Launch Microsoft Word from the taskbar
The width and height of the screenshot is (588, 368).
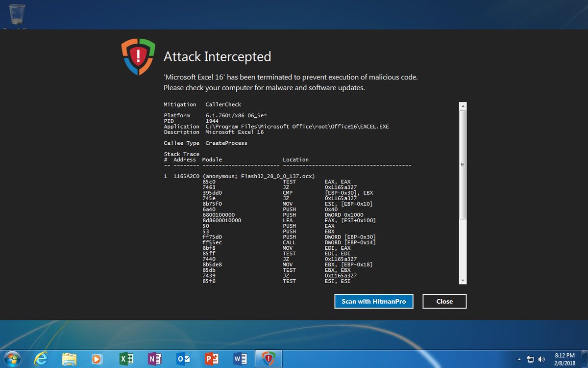239,359
